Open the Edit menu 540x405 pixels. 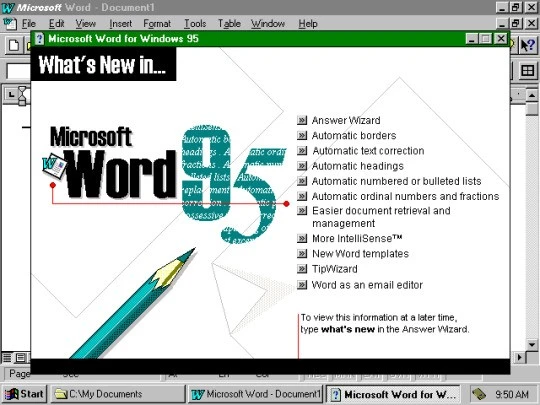(56, 23)
